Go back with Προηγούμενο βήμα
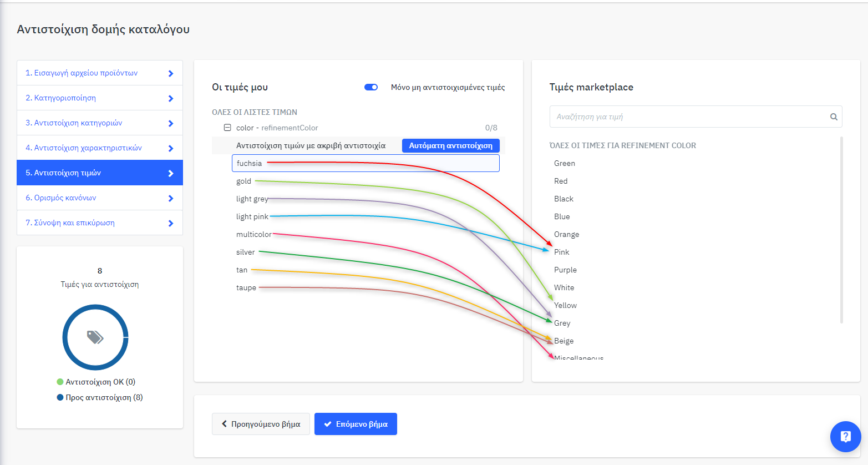 click(x=261, y=424)
